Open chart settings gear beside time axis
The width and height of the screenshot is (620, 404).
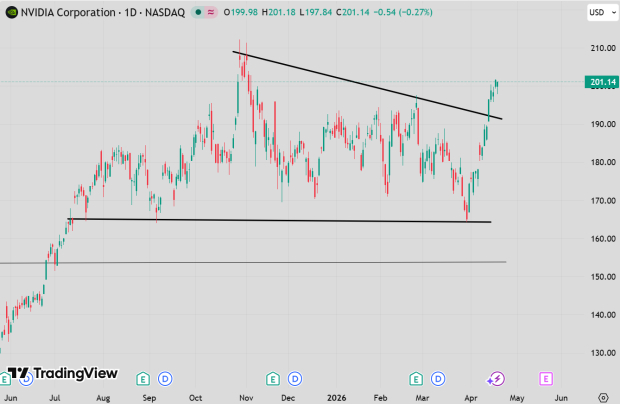[x=603, y=397]
